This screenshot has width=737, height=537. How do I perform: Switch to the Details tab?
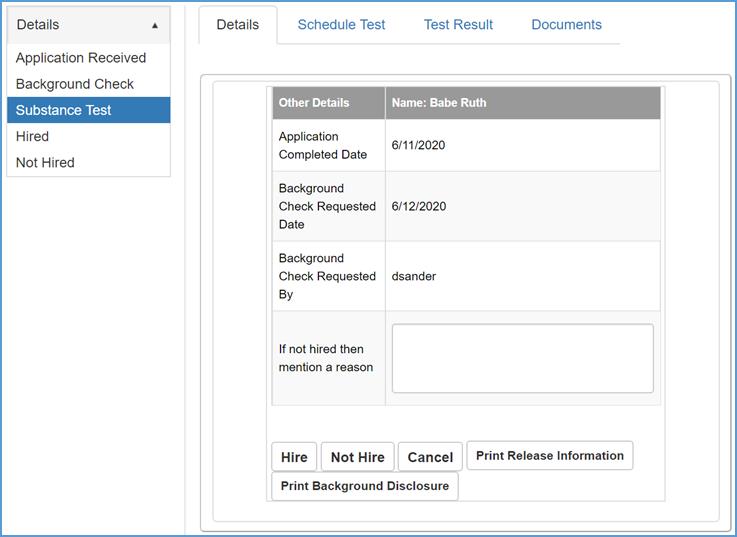click(x=237, y=25)
